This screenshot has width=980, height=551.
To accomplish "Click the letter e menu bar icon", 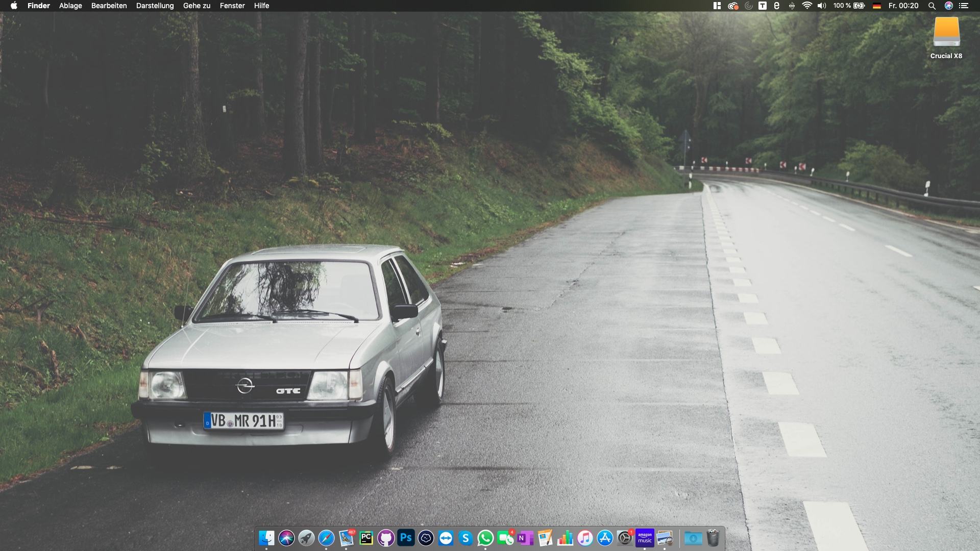I will point(776,6).
